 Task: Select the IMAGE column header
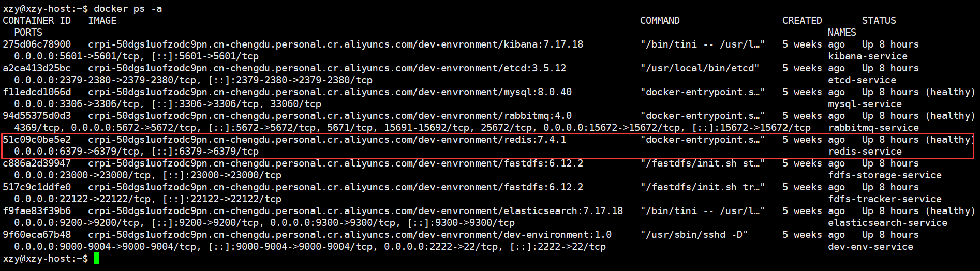pyautogui.click(x=102, y=21)
